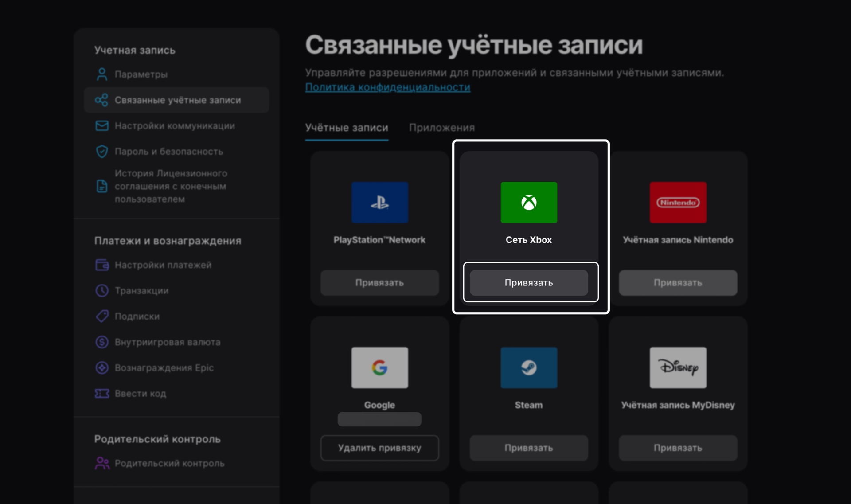Image resolution: width=851 pixels, height=504 pixels.
Task: Click Удалить привязку under Google
Action: point(379,448)
